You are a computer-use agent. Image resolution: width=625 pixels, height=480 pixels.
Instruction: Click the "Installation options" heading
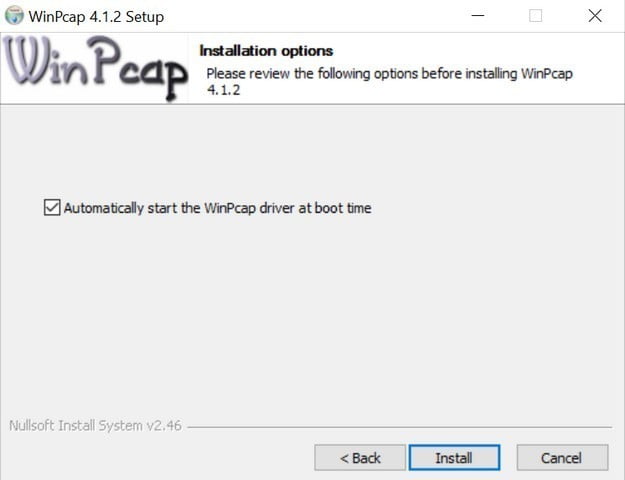pos(266,51)
